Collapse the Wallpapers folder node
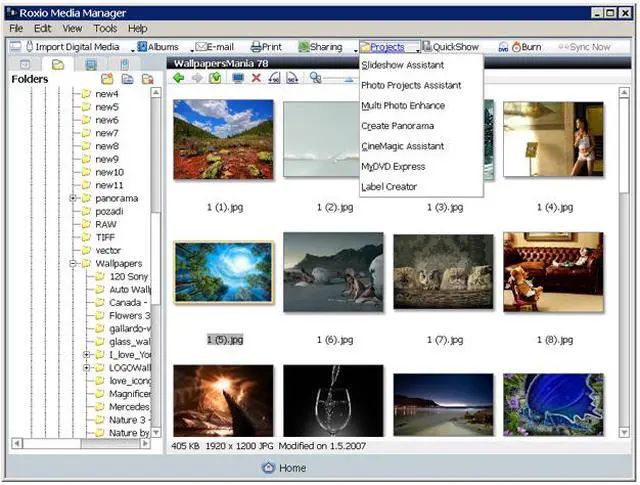640x485 pixels. (73, 263)
